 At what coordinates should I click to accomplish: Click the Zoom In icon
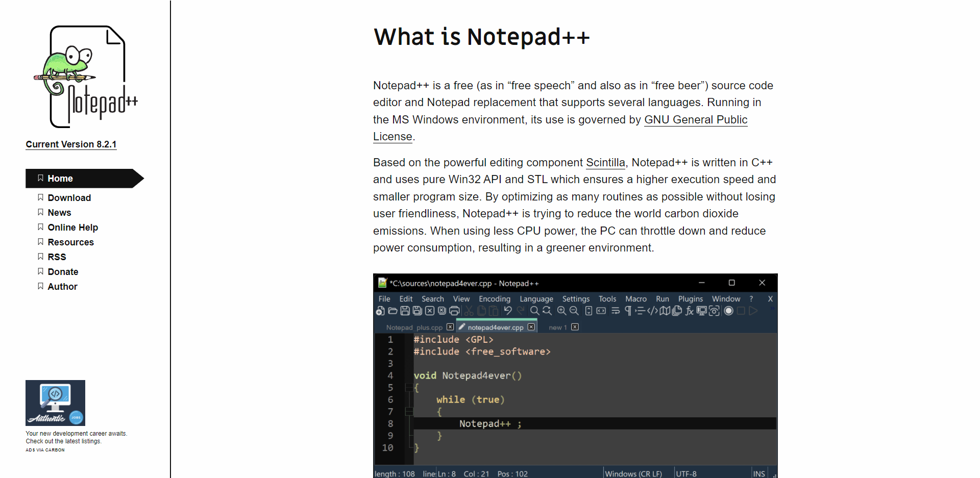(x=561, y=311)
